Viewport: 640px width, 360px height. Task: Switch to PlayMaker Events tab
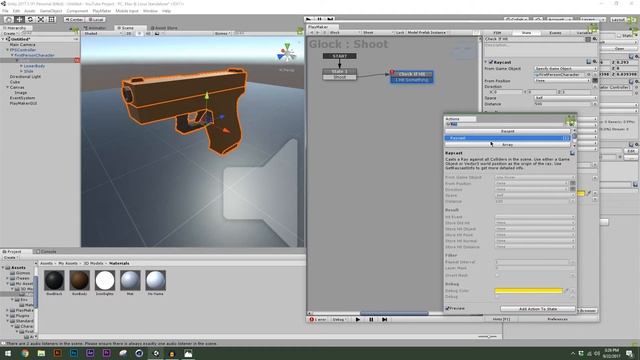pyautogui.click(x=555, y=33)
